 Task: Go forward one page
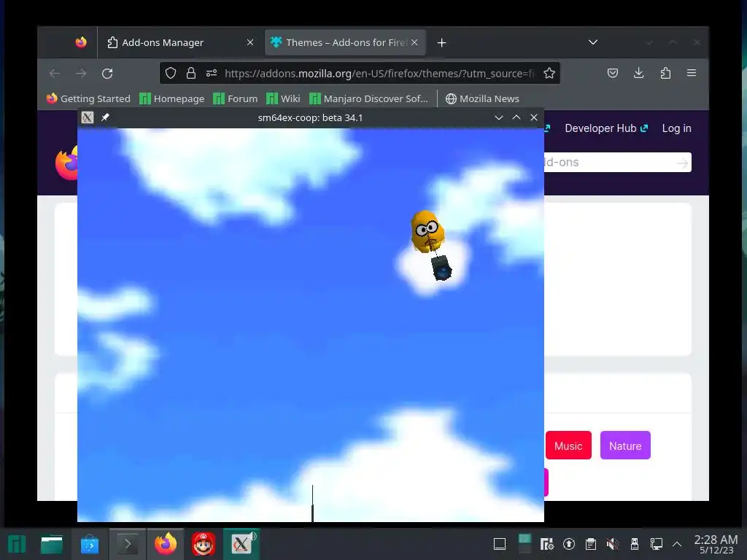click(81, 74)
